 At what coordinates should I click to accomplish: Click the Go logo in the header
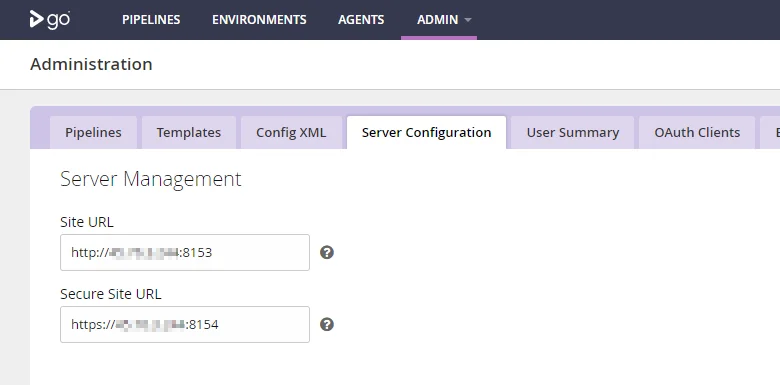50,19
